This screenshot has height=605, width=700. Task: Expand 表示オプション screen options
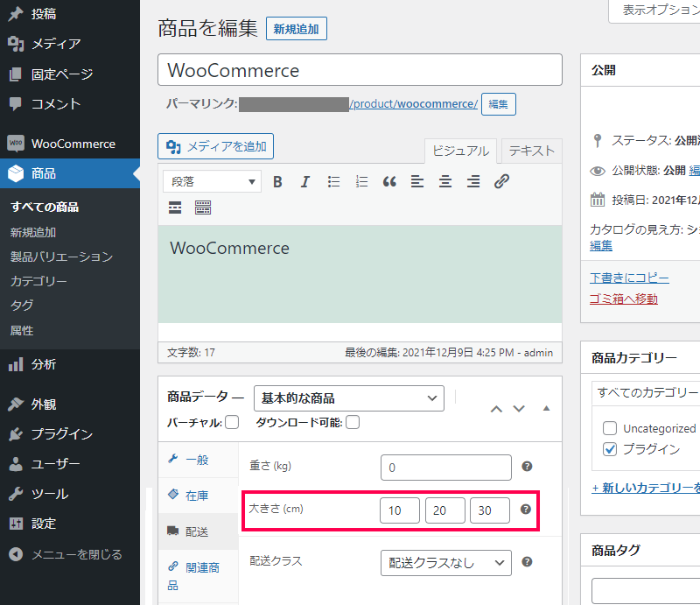(x=654, y=11)
